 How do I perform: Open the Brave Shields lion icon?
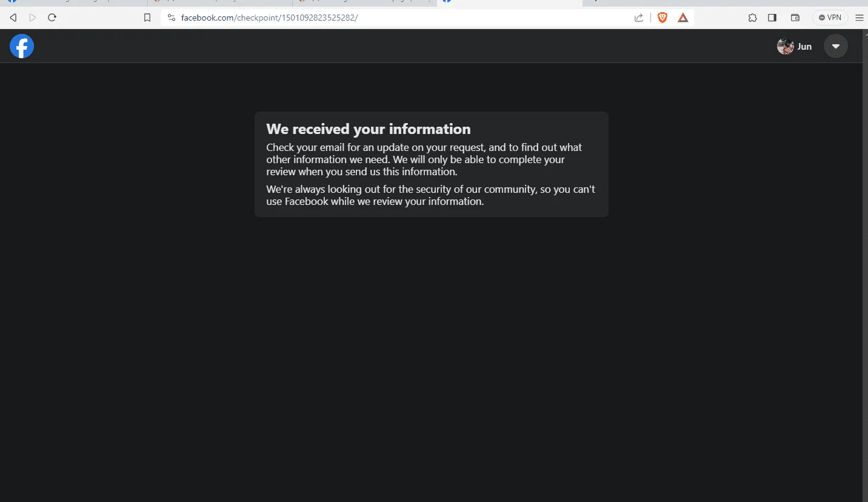click(x=663, y=18)
